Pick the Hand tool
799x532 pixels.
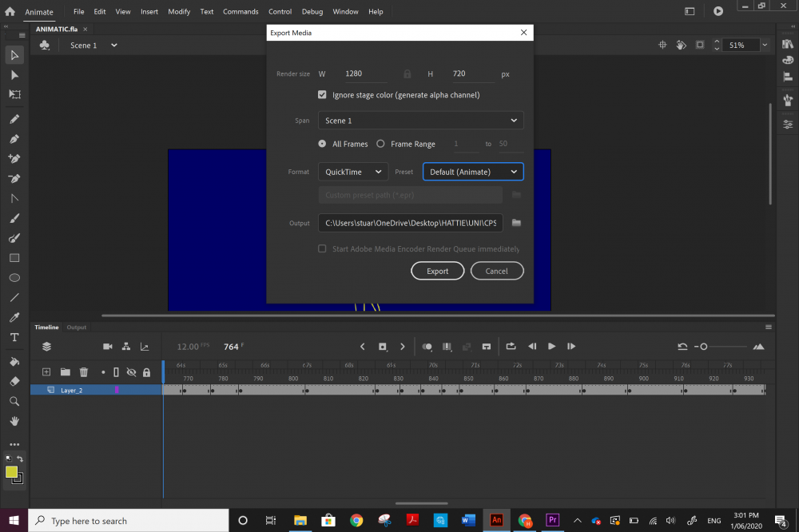tap(14, 421)
